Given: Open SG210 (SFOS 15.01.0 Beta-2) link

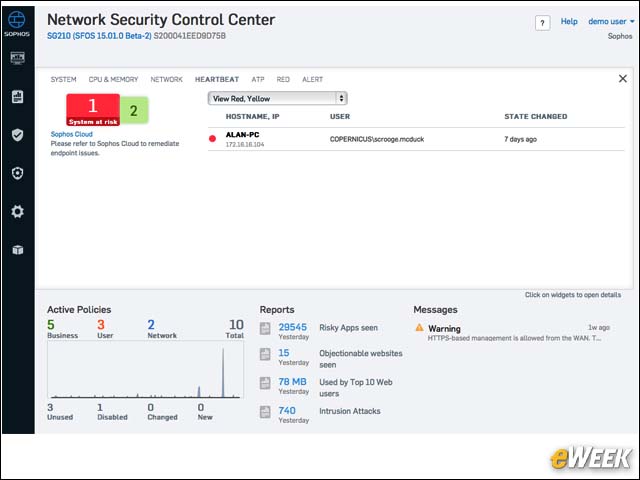Looking at the screenshot, I should coord(99,36).
